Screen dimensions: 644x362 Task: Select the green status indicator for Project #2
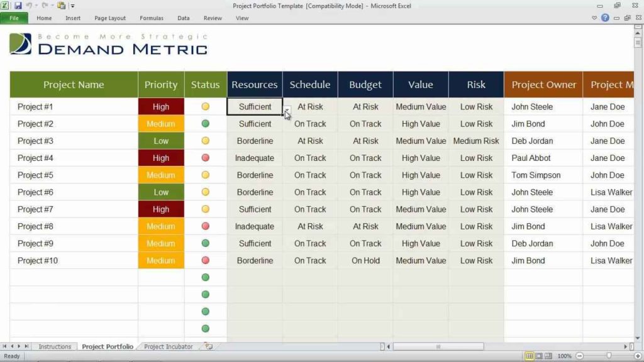[205, 124]
